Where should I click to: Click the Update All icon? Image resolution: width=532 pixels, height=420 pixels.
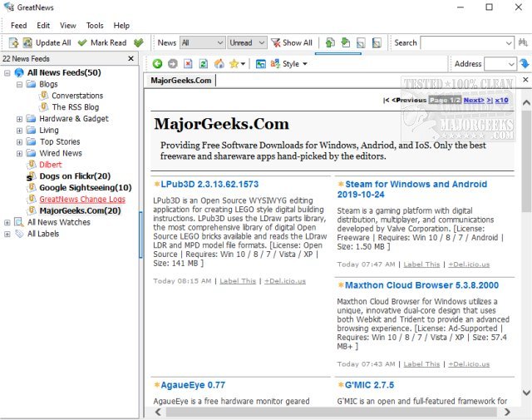[x=27, y=42]
